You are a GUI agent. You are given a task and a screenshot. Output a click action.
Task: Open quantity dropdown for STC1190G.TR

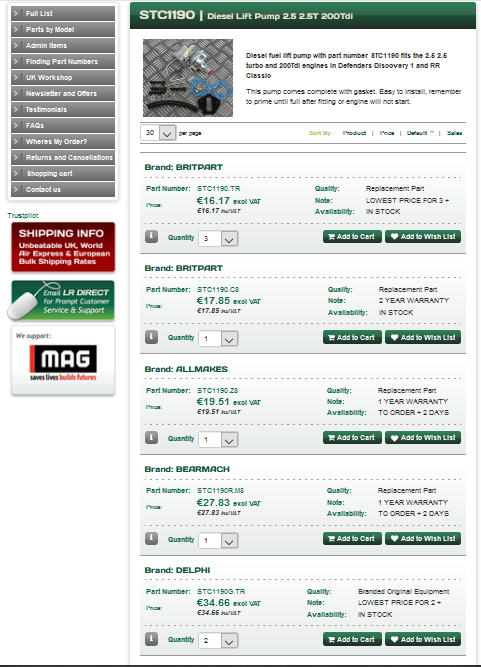pyautogui.click(x=218, y=640)
